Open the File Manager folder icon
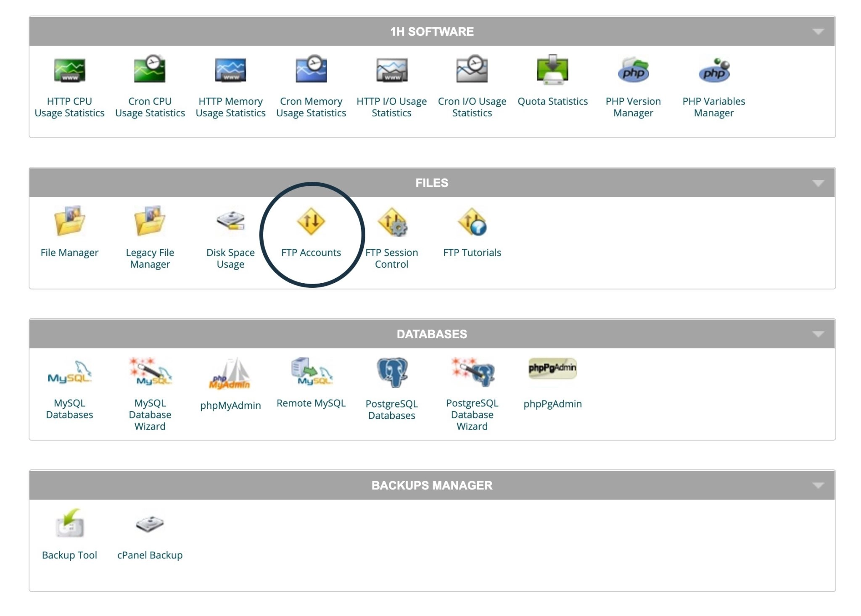The image size is (861, 616). (x=69, y=221)
